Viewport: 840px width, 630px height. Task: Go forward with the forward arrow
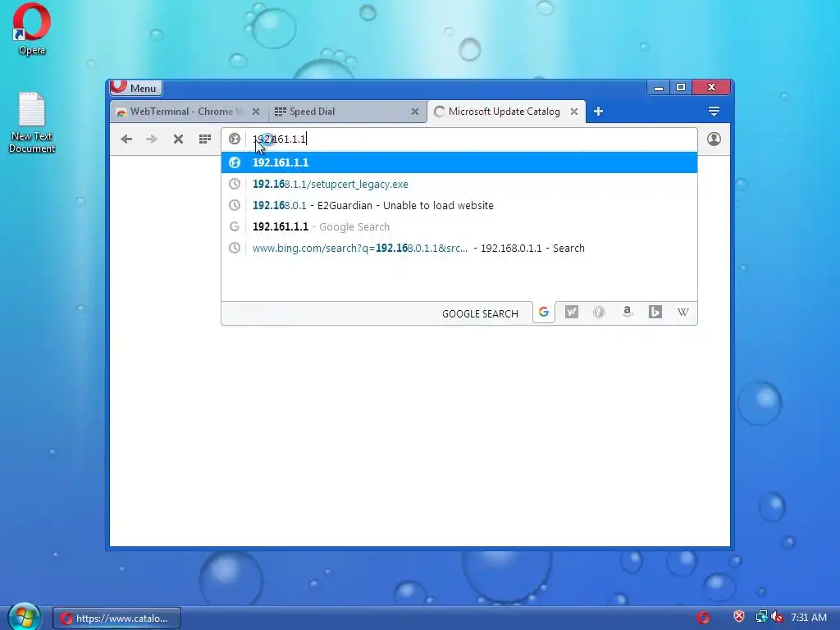[152, 139]
